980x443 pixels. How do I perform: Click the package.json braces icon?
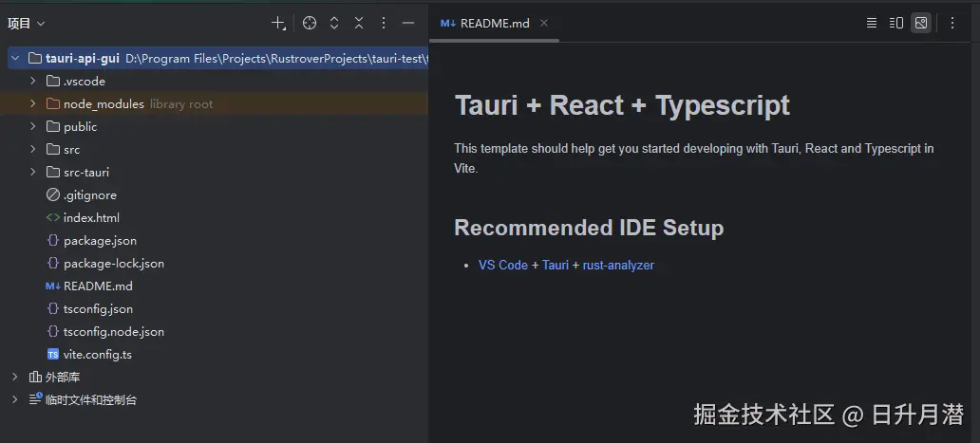(x=53, y=240)
